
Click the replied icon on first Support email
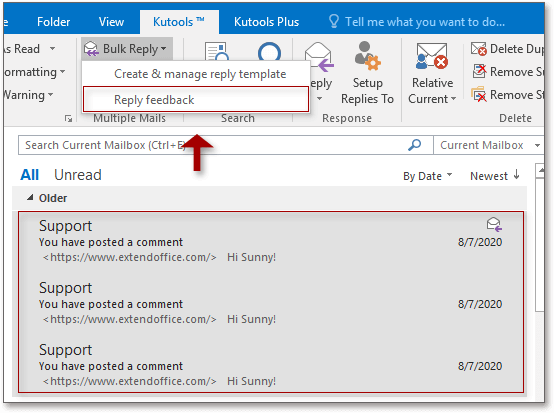tap(494, 224)
